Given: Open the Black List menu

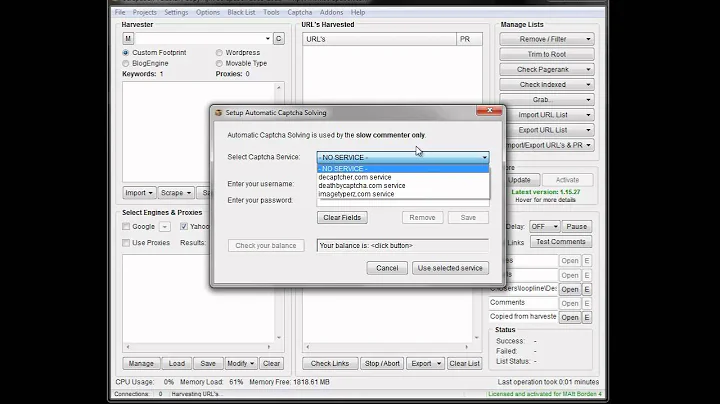Looking at the screenshot, I should (241, 12).
